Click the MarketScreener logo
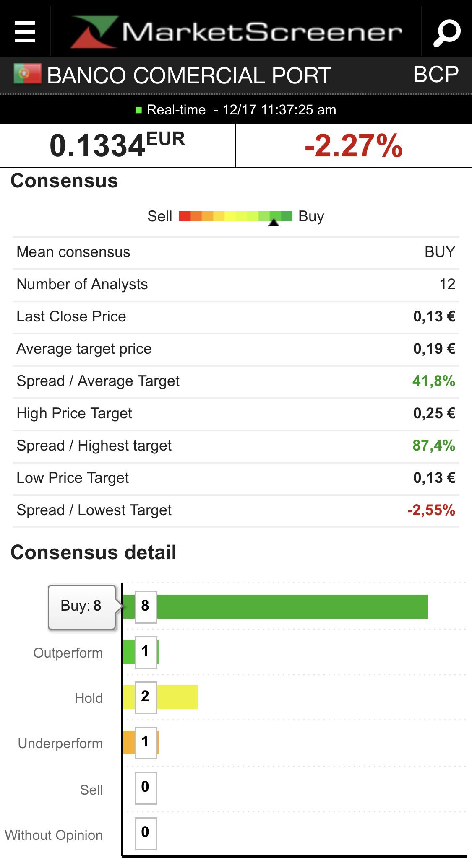The image size is (472, 868). (236, 32)
